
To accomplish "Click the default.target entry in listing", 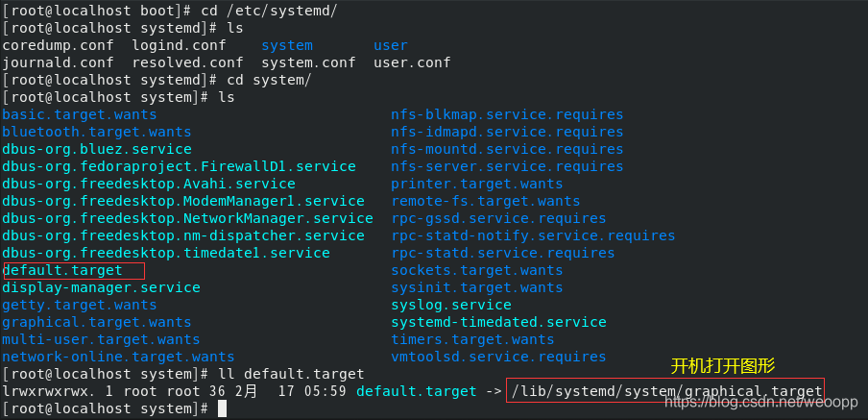I will (x=62, y=270).
